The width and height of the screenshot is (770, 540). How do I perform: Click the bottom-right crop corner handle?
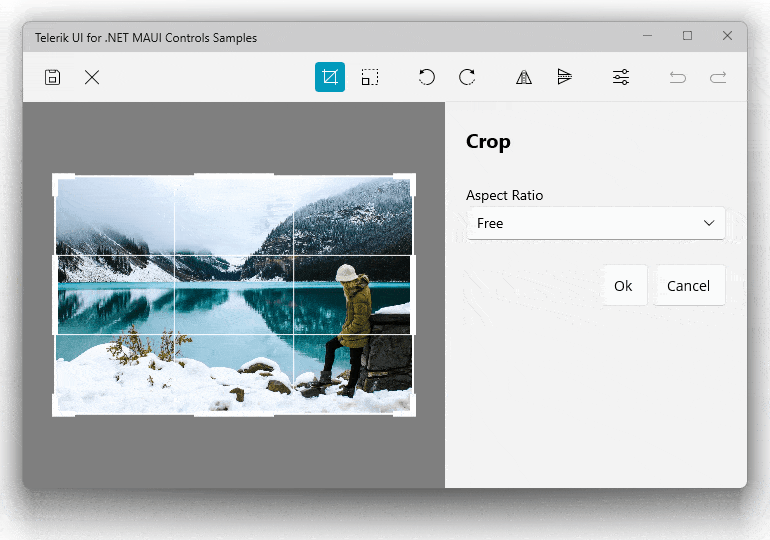point(411,411)
